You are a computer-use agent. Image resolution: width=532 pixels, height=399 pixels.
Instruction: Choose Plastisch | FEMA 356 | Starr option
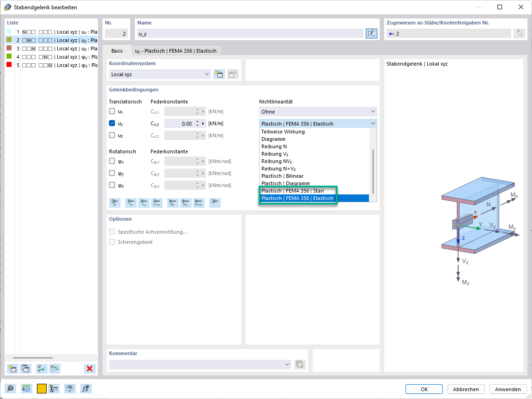click(x=314, y=191)
